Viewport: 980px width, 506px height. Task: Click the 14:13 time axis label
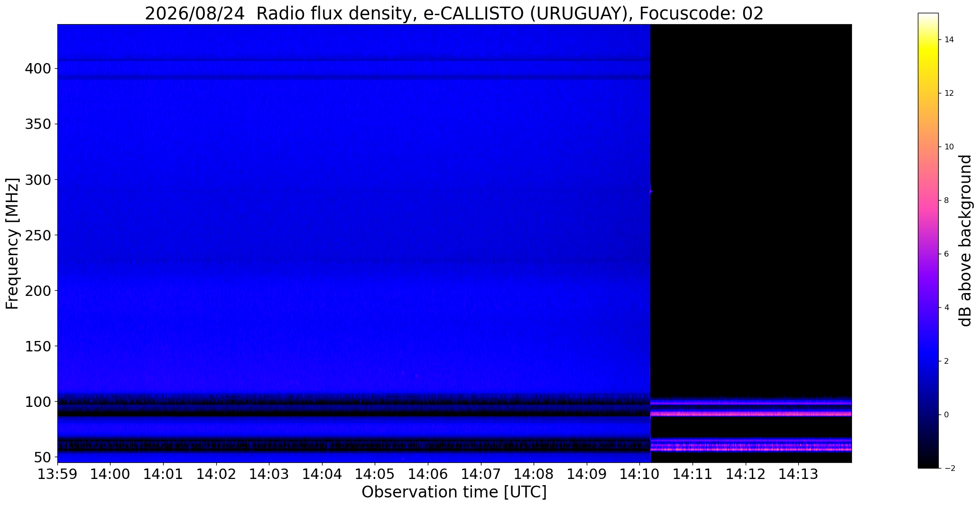click(x=798, y=474)
